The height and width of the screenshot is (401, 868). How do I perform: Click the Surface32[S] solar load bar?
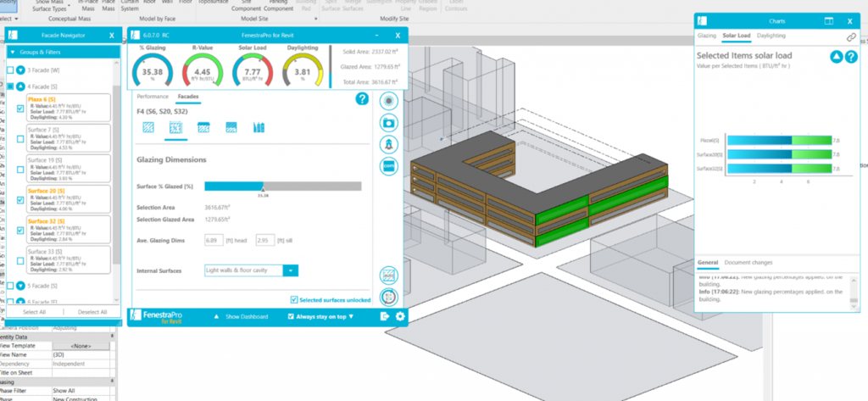(780, 169)
